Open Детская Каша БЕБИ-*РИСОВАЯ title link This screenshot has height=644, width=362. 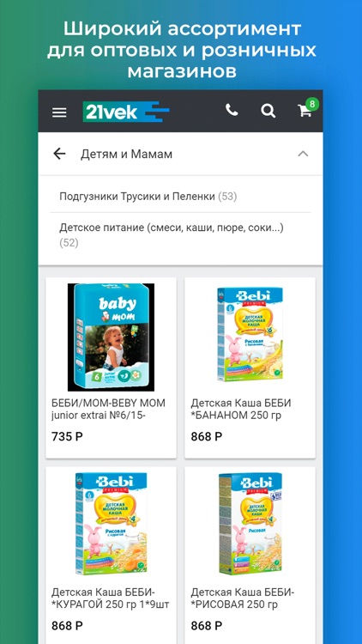coord(243,598)
